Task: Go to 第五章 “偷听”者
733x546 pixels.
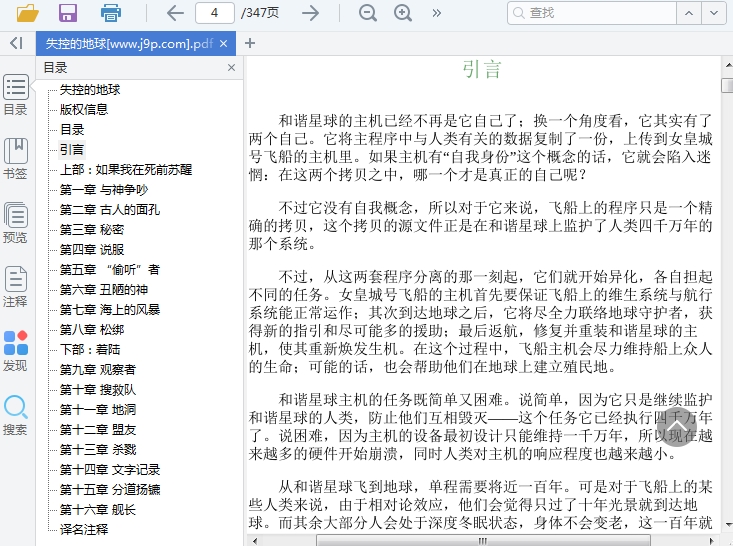Action: pos(109,270)
